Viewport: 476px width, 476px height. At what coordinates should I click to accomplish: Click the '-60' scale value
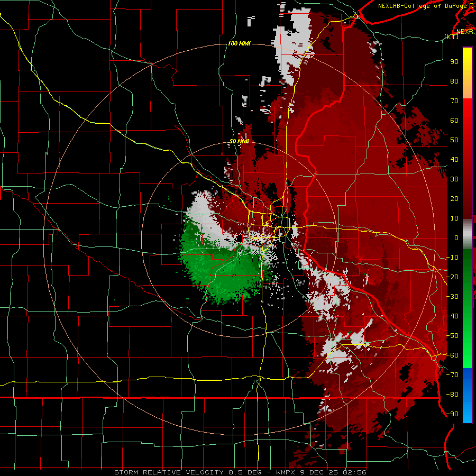[452, 355]
